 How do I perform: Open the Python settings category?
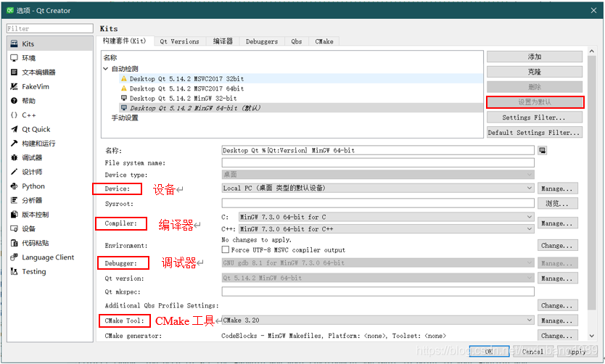click(x=50, y=186)
